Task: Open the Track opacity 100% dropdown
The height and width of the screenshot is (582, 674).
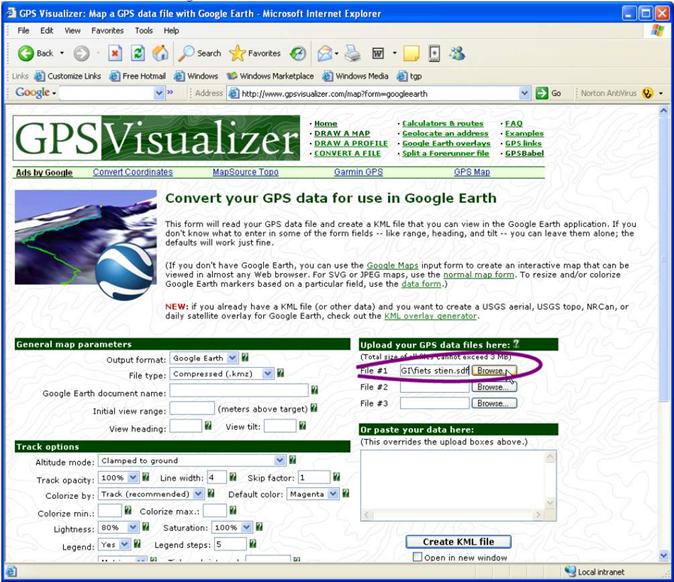Action: click(118, 478)
